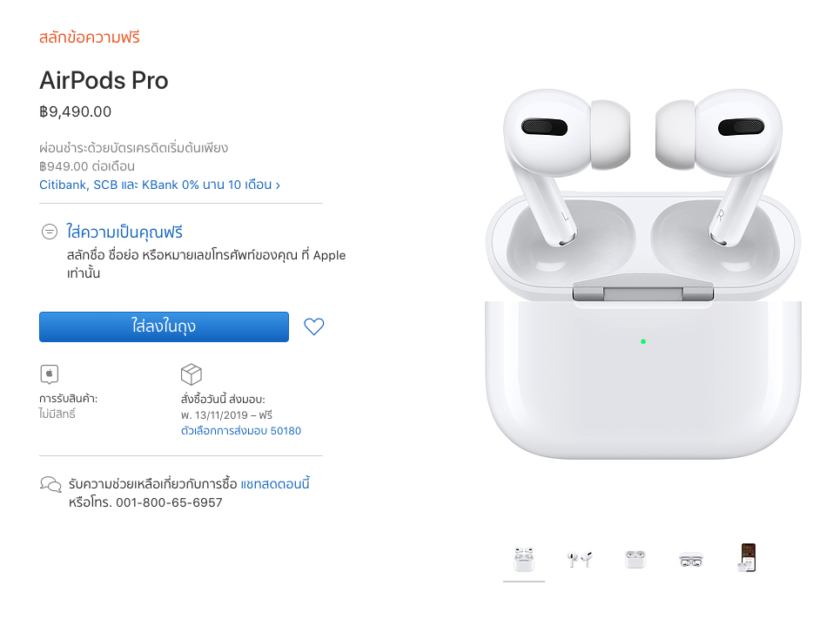This screenshot has height=626, width=840.
Task: Open delivery options 50180 link
Action: click(x=241, y=431)
